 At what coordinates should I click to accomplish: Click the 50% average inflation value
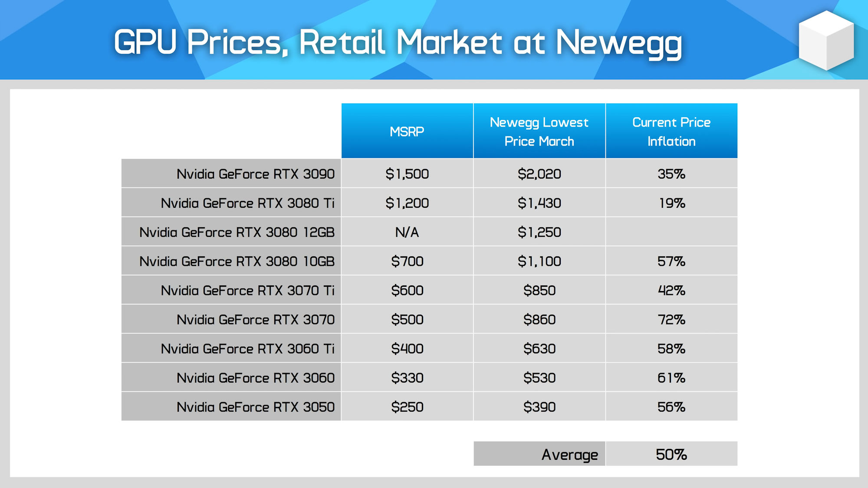671,454
